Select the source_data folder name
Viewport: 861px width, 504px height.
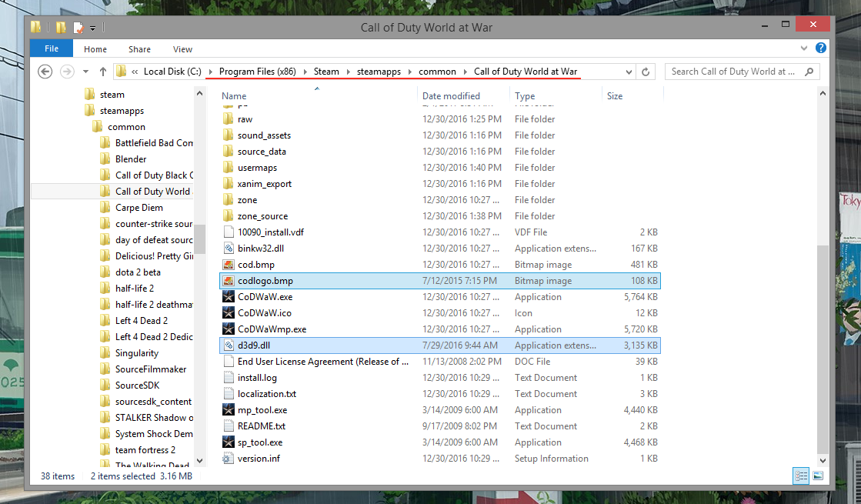coord(262,152)
